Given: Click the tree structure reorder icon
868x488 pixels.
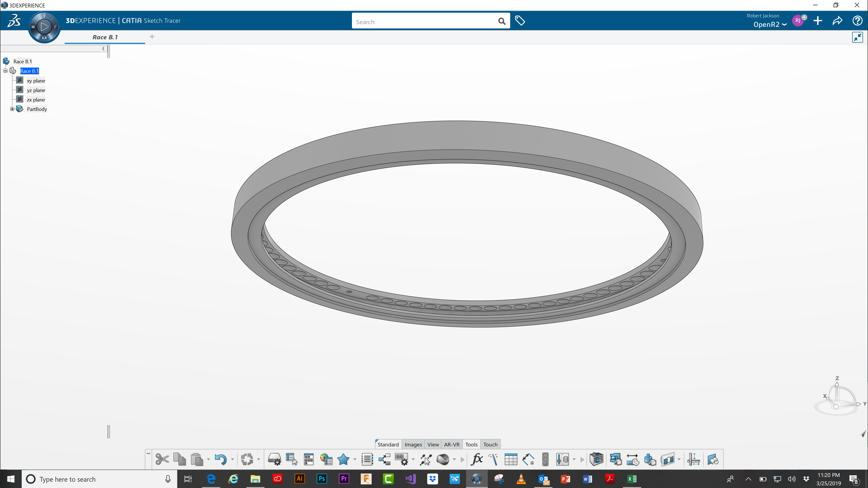Looking at the screenshot, I should (x=384, y=459).
